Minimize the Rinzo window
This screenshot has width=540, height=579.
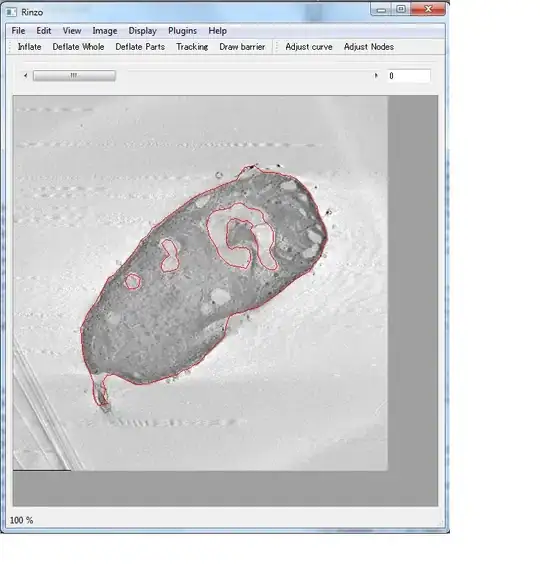382,10
